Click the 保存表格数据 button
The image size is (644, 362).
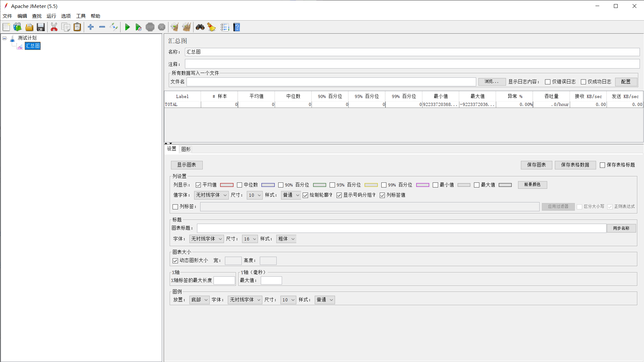[x=575, y=165]
